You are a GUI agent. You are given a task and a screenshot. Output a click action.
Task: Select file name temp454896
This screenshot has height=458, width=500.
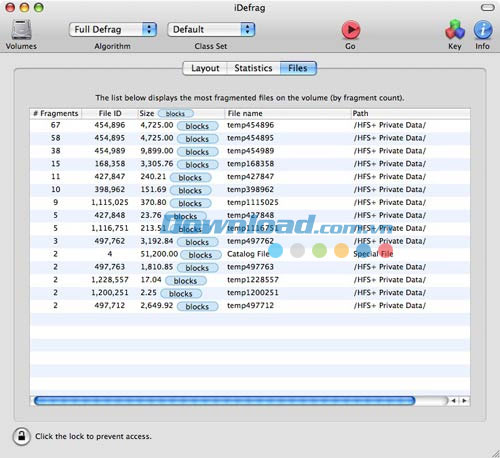(250, 125)
